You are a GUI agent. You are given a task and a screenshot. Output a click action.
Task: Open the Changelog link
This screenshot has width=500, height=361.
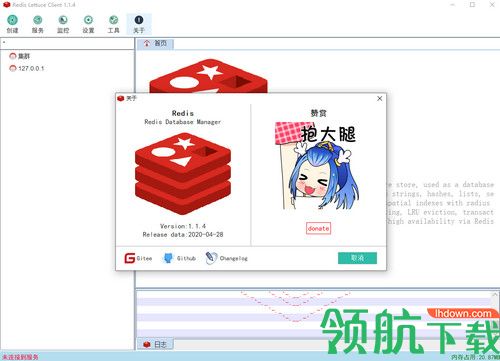pyautogui.click(x=227, y=258)
